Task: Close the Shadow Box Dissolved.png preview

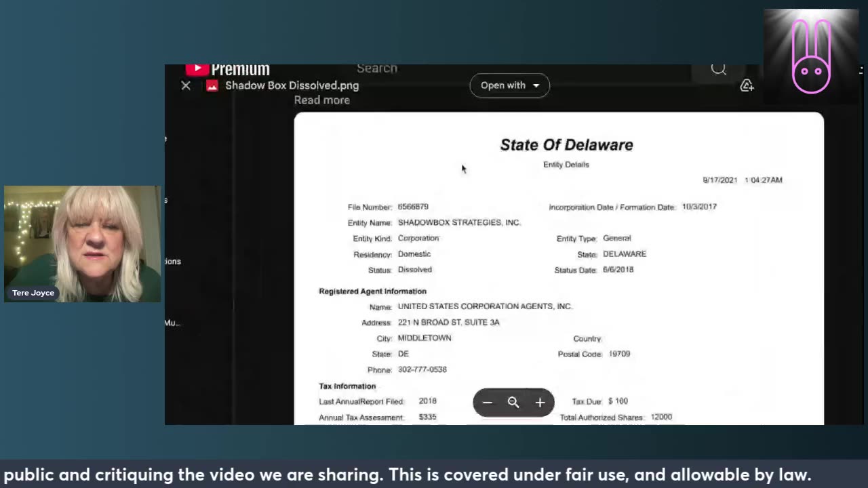Action: click(186, 85)
